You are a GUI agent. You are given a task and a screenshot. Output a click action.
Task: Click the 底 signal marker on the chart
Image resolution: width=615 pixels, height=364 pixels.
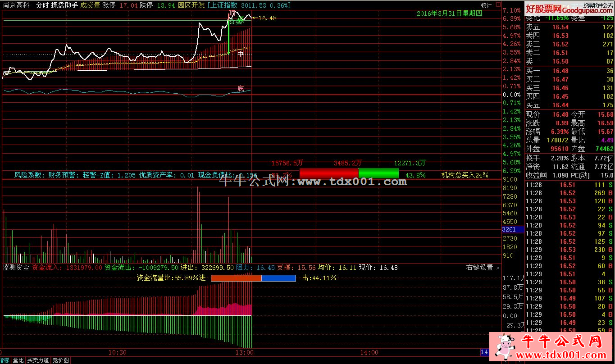click(241, 89)
